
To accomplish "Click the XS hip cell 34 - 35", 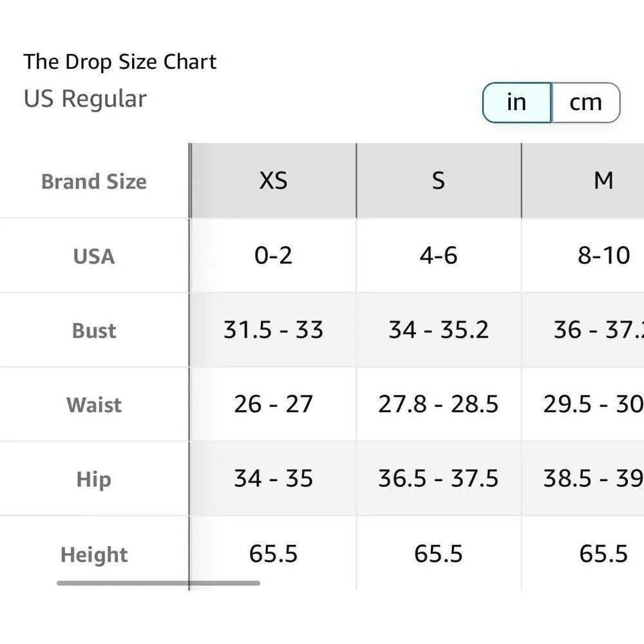I will 273,478.
